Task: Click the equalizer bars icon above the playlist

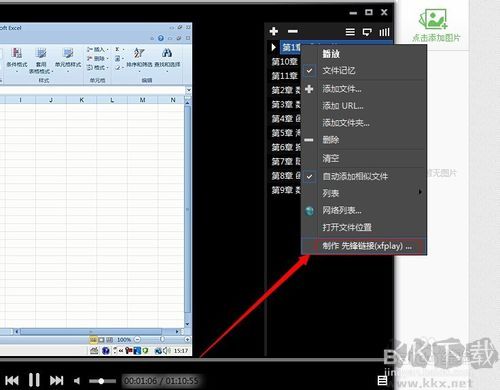Action: (x=384, y=32)
